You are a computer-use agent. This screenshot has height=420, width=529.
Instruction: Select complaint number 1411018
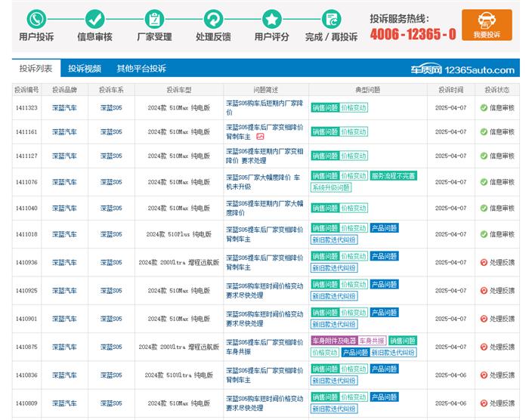click(x=26, y=234)
